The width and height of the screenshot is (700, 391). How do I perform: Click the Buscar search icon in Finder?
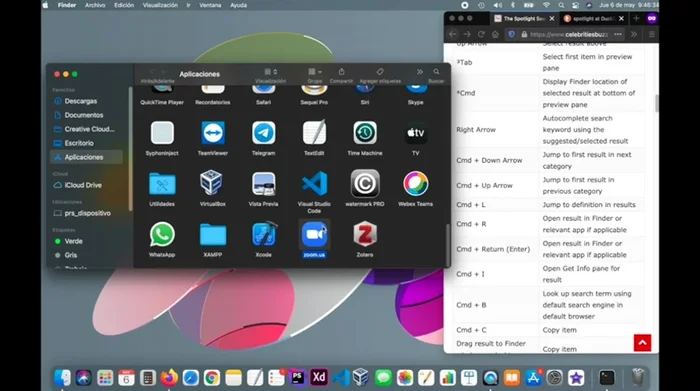436,72
